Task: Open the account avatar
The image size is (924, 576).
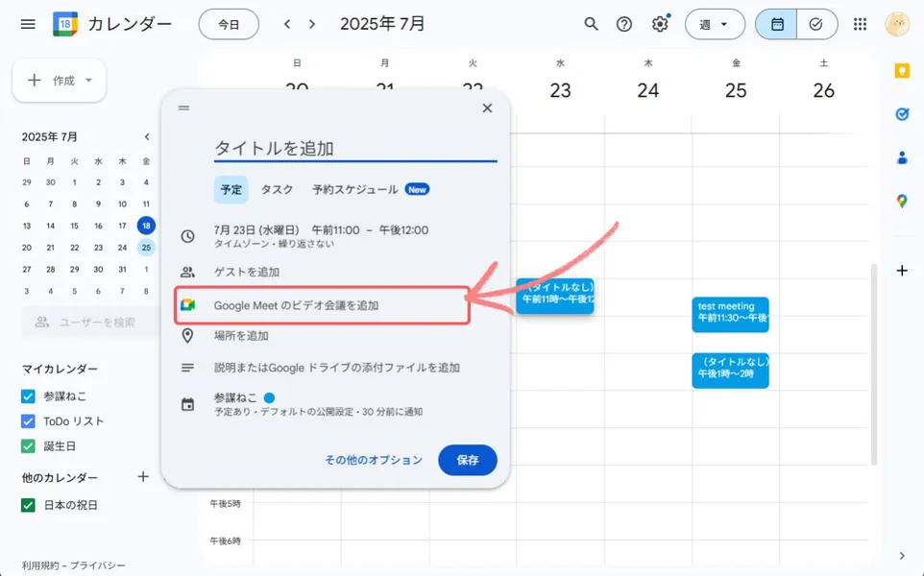Action: click(x=897, y=24)
